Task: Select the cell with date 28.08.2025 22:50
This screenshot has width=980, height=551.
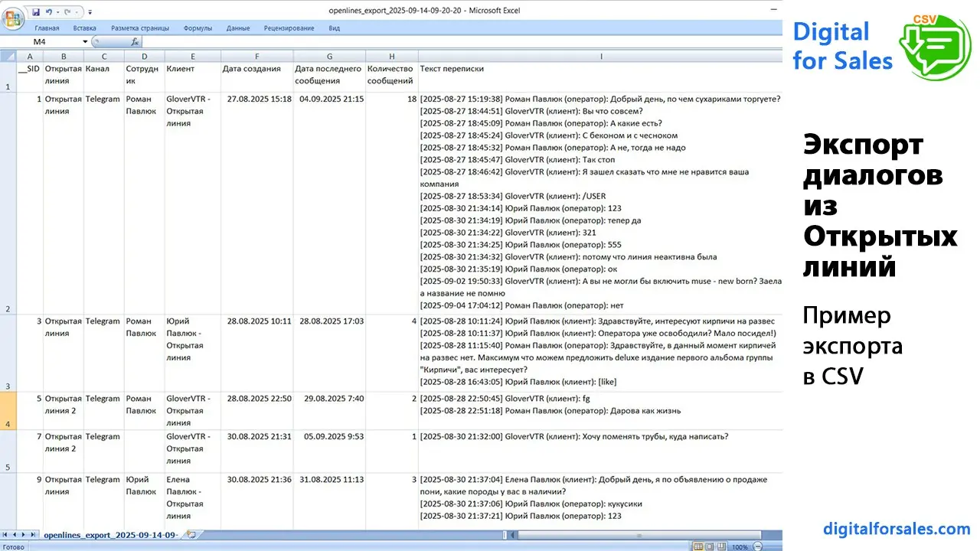Action: [x=257, y=411]
